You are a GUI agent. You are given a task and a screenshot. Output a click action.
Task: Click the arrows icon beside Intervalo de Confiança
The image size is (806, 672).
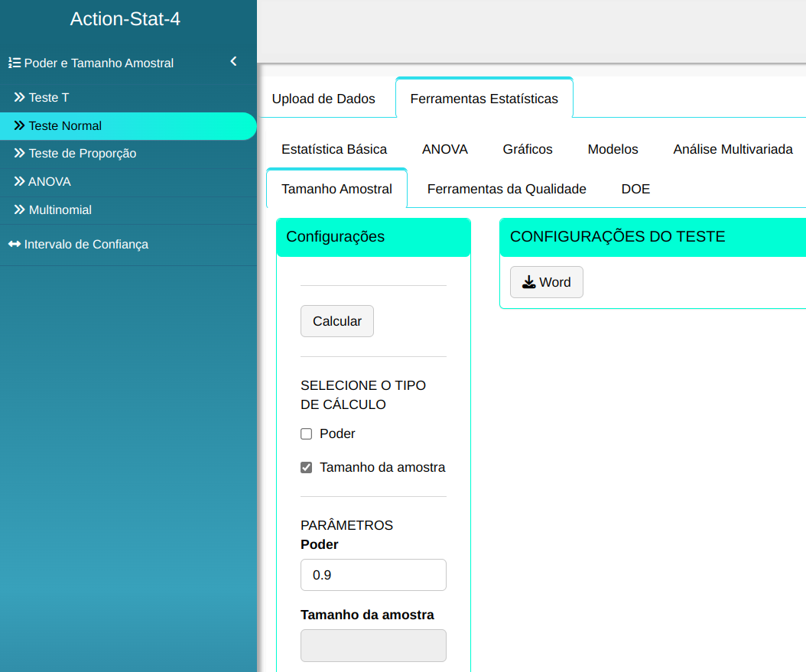[14, 245]
